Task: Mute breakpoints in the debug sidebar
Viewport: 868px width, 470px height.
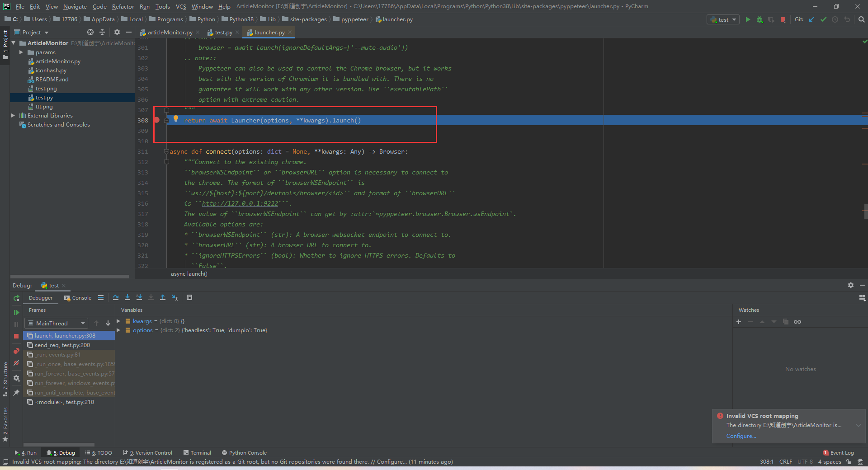Action: (16, 363)
